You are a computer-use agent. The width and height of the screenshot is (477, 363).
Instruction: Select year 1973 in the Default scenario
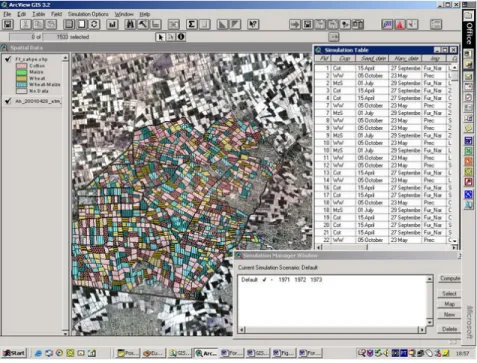click(x=316, y=280)
